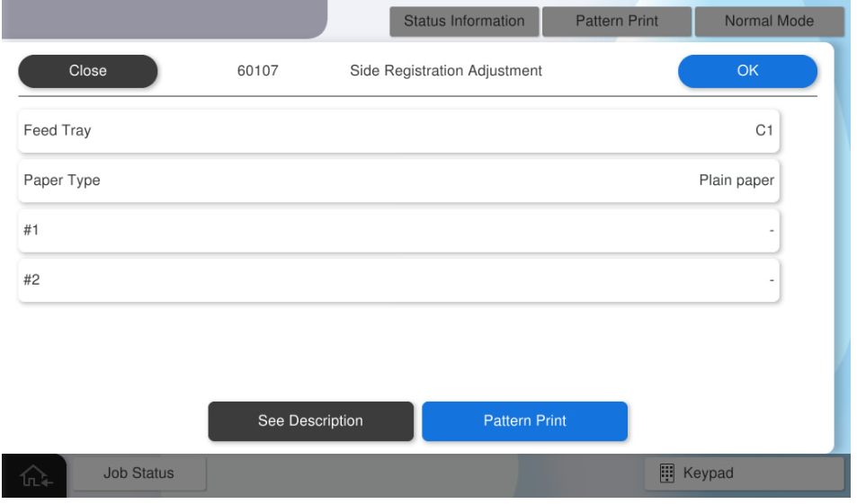The height and width of the screenshot is (504, 857).
Task: Change the C1 feed tray value
Action: click(x=763, y=131)
